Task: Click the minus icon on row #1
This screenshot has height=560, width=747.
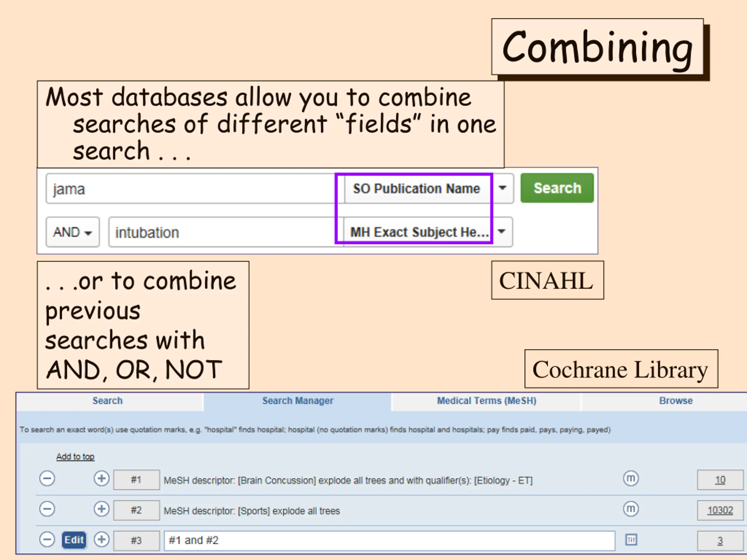Action: click(47, 479)
